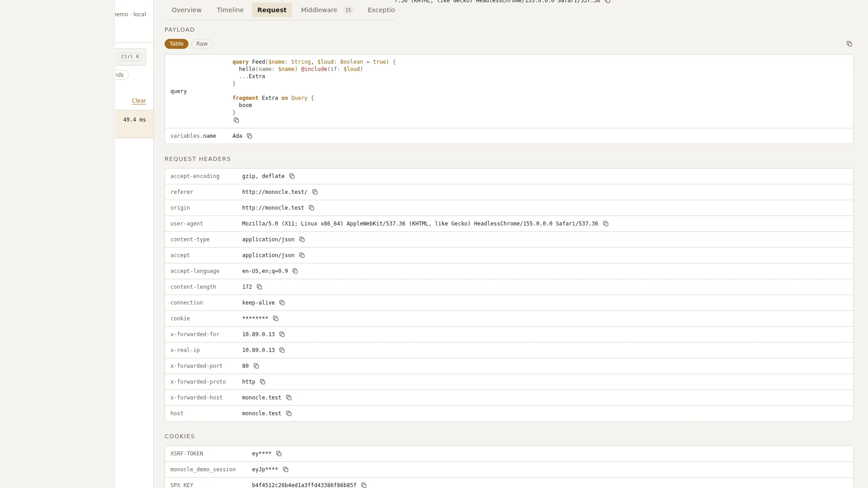Viewport: 868px width, 488px height.
Task: Copy the origin header value
Action: pos(311,208)
